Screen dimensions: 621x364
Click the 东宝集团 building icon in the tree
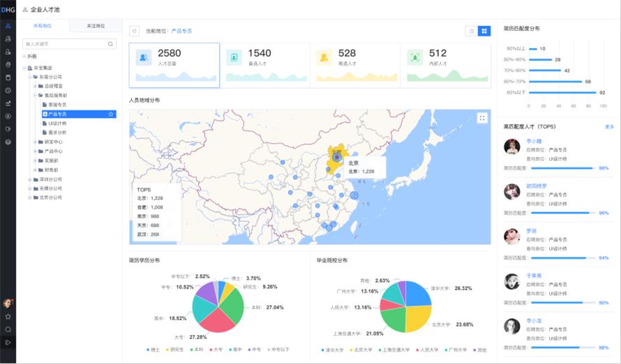tap(30, 68)
